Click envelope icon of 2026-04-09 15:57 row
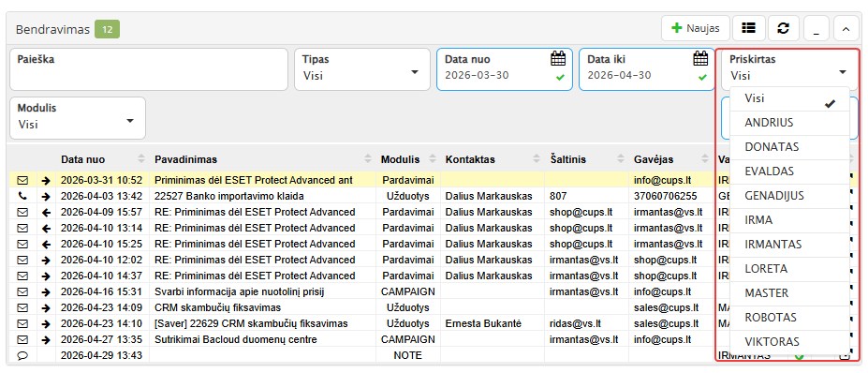The height and width of the screenshot is (373, 868). tap(22, 212)
